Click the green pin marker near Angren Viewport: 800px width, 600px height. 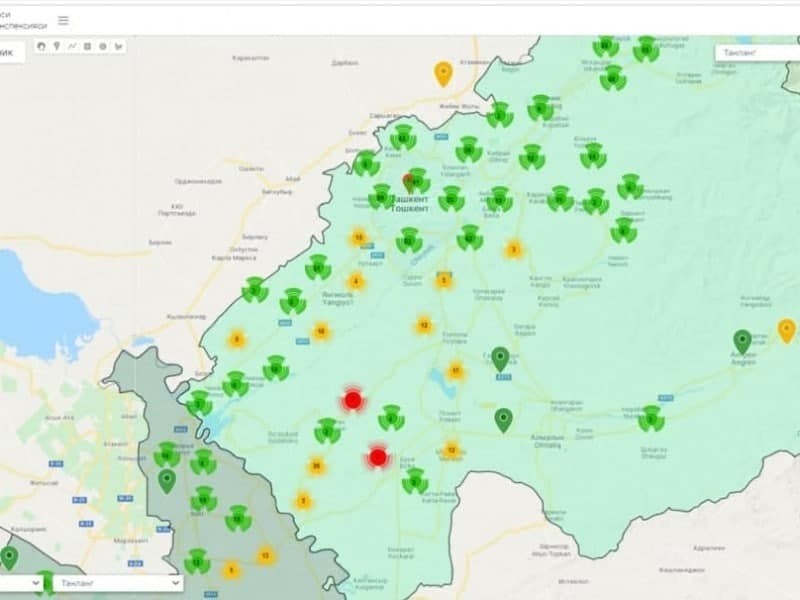point(742,342)
